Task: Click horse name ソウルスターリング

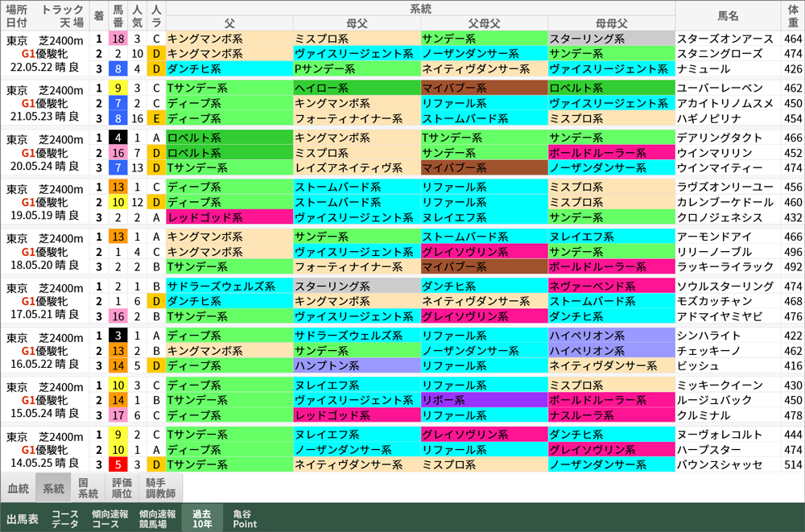Action: [725, 286]
